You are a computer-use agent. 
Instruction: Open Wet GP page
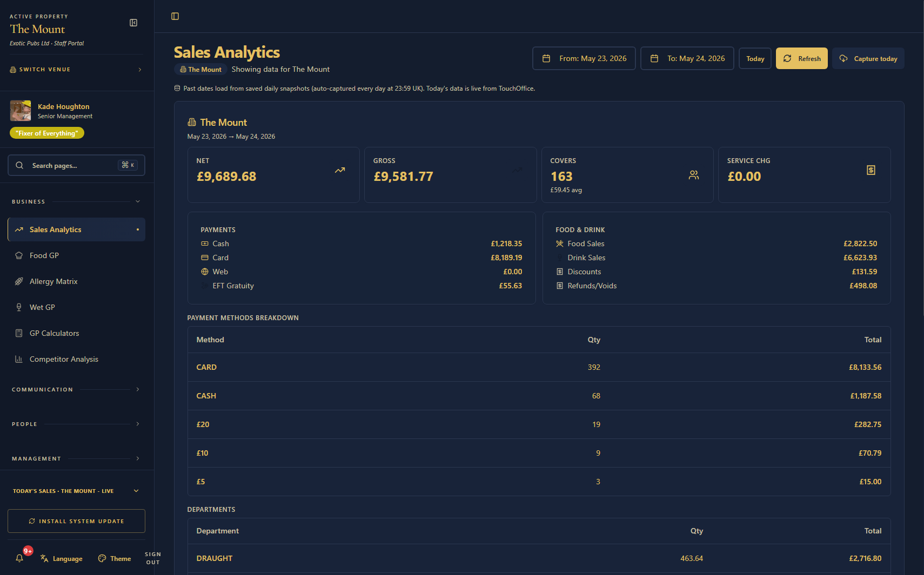point(76,307)
